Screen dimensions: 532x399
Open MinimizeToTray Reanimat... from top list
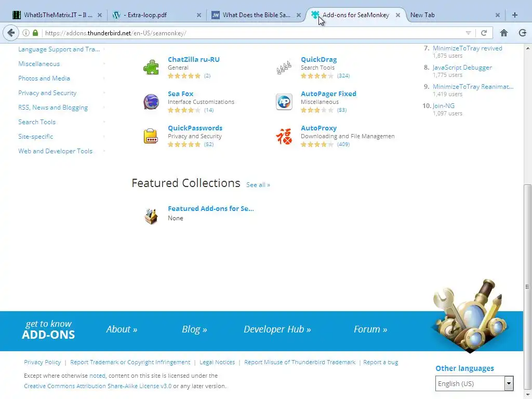473,87
